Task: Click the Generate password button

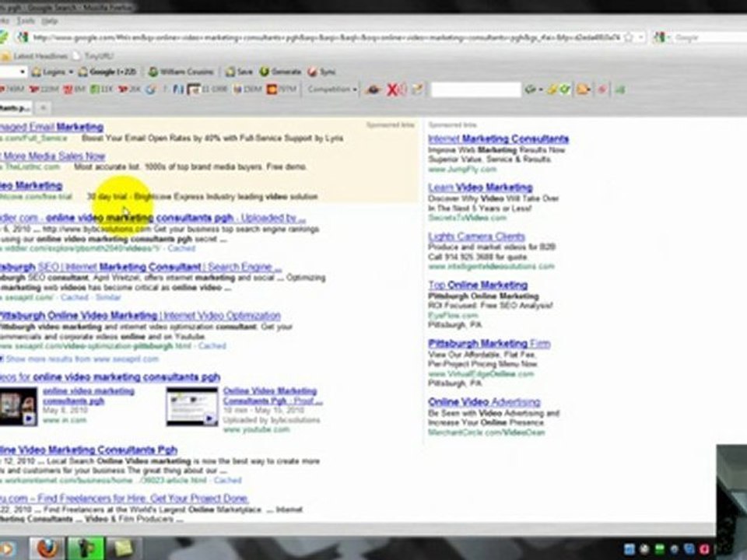Action: click(x=280, y=72)
